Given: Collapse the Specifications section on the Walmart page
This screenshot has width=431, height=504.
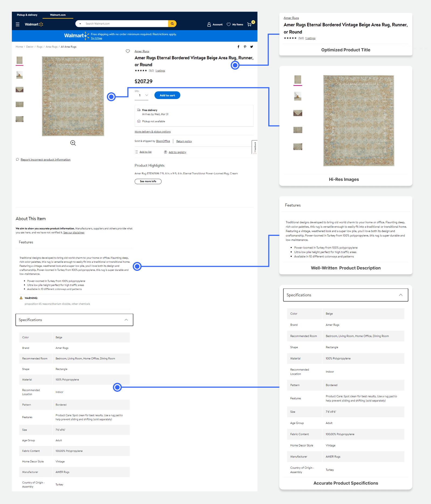Looking at the screenshot, I should 126,320.
